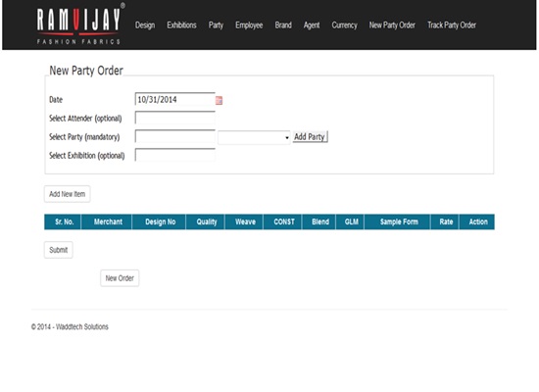Open the calendar date picker icon
This screenshot has width=539, height=392.
click(219, 100)
